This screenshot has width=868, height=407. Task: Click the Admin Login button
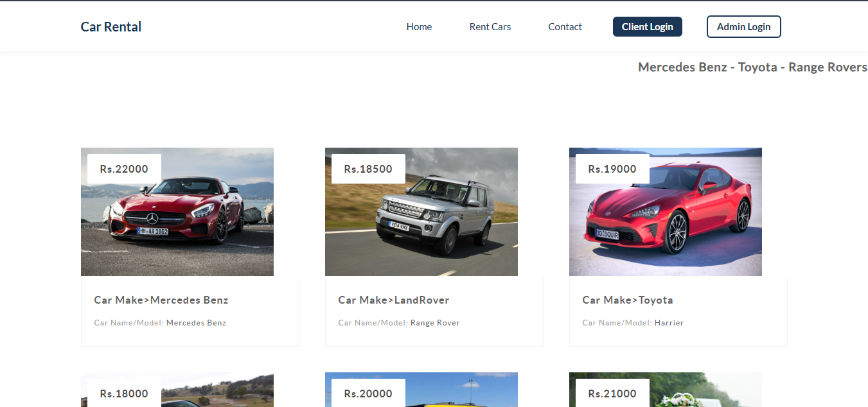click(x=743, y=26)
